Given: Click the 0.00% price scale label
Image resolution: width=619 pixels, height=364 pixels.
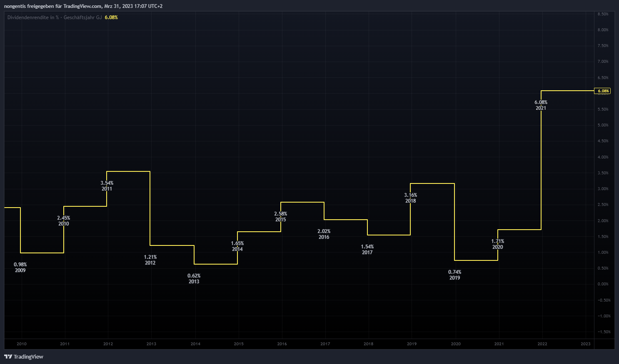Looking at the screenshot, I should pos(603,284).
